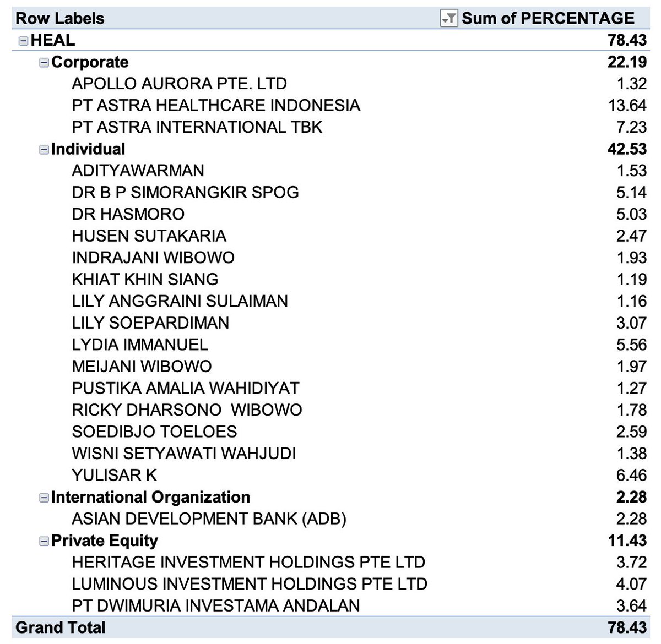This screenshot has height=644, width=661.
Task: Select the Individual subtotal label
Action: pos(88,149)
